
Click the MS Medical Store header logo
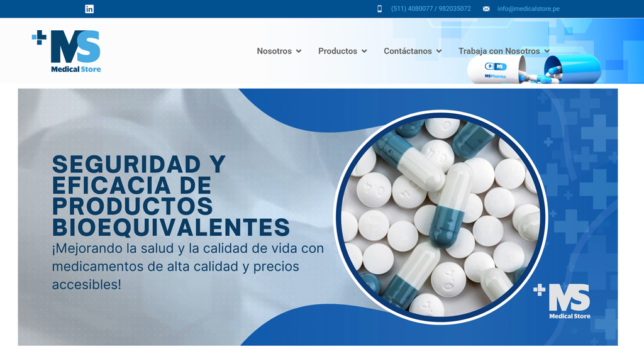pyautogui.click(x=67, y=50)
